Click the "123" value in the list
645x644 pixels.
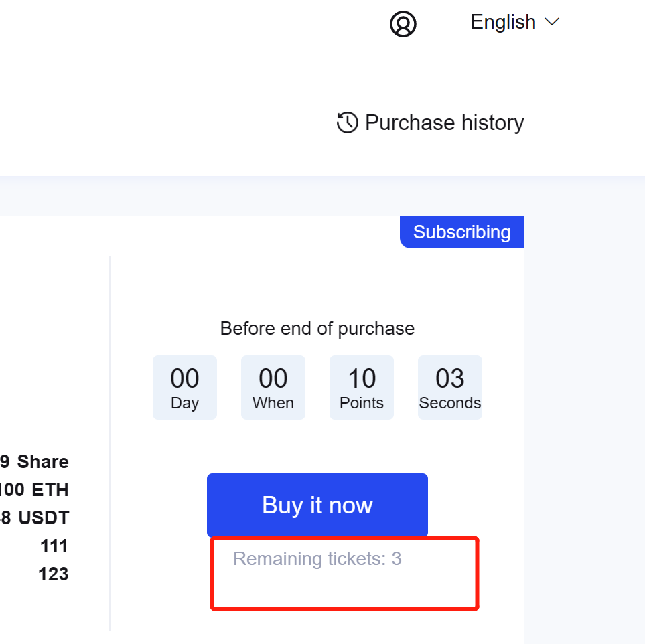54,574
